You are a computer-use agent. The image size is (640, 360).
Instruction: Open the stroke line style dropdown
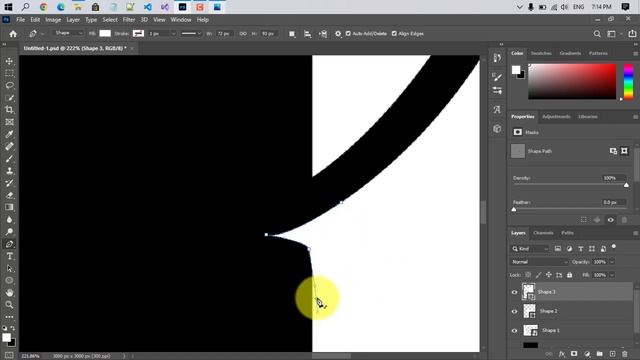click(x=191, y=34)
